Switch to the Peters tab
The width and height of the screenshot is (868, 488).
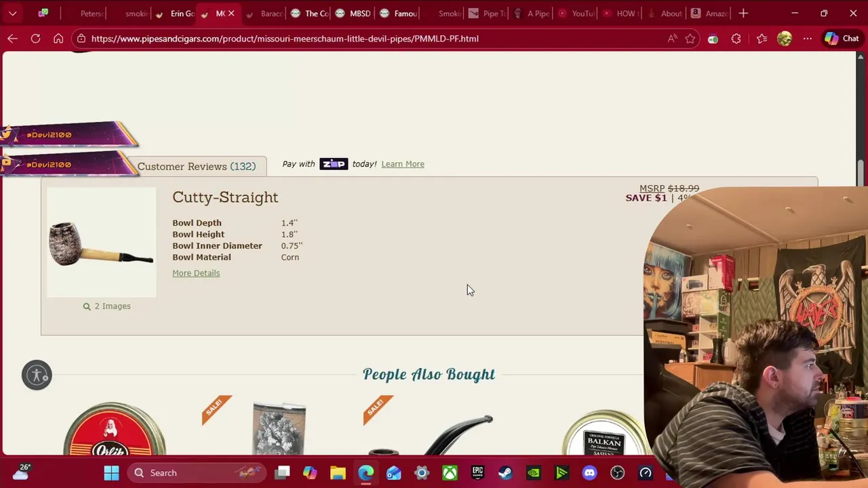[84, 13]
